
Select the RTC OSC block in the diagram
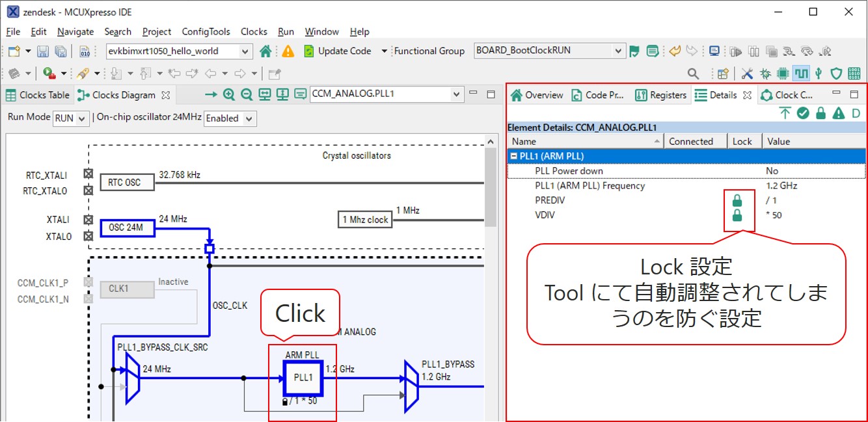(128, 183)
